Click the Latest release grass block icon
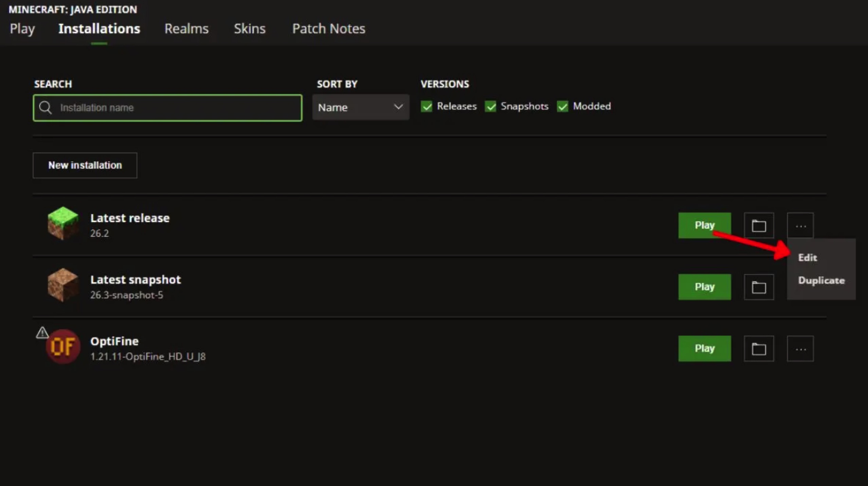 [63, 223]
